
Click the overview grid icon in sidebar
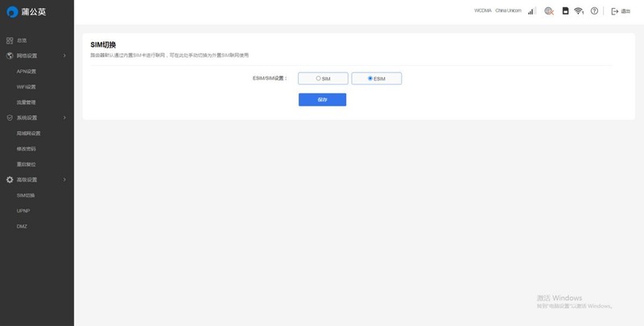pos(10,40)
